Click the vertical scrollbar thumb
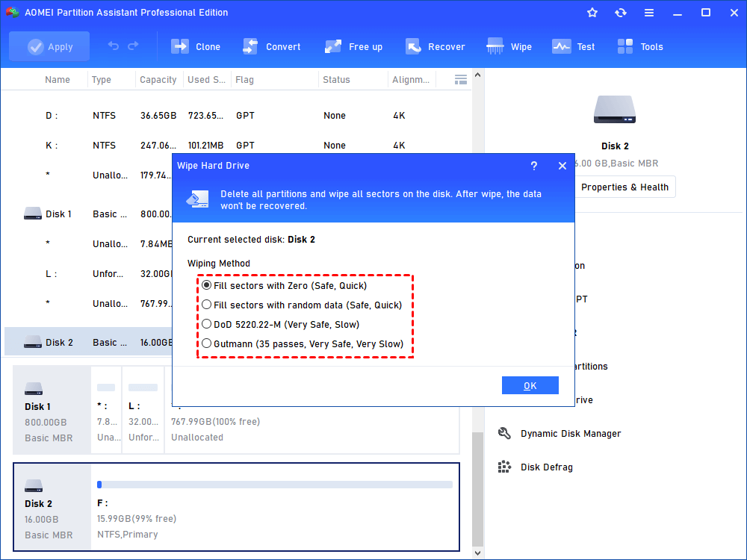747x560 pixels. coord(478,489)
